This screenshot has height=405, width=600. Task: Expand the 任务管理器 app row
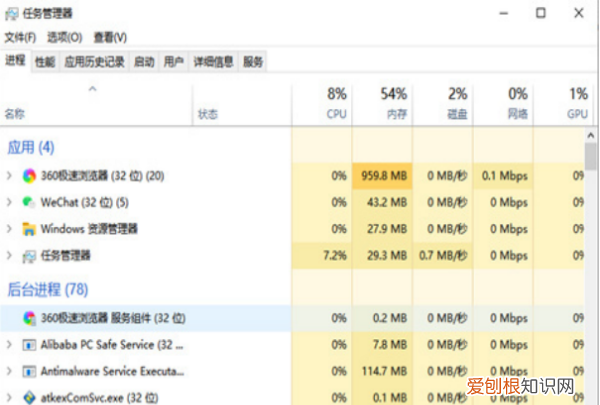[x=9, y=255]
